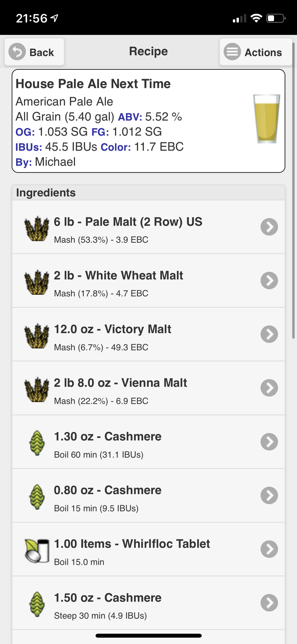Tap the 1.50 oz Cashmere hop icon
Screen dimensions: 297x644
pyautogui.click(x=37, y=604)
